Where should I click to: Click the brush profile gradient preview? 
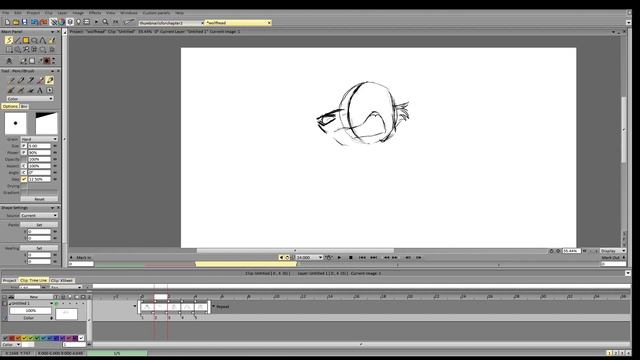point(47,123)
